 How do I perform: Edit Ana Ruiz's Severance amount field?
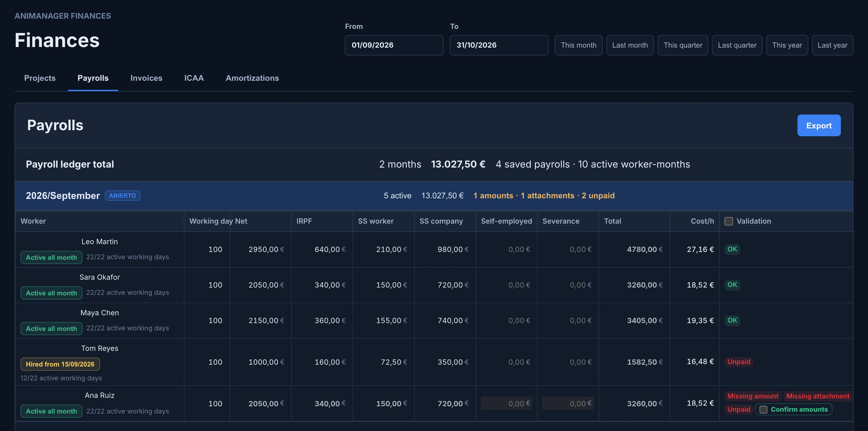[568, 403]
